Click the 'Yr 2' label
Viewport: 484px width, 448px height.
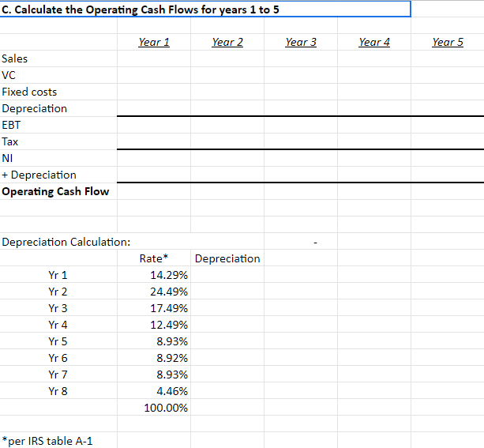58,292
